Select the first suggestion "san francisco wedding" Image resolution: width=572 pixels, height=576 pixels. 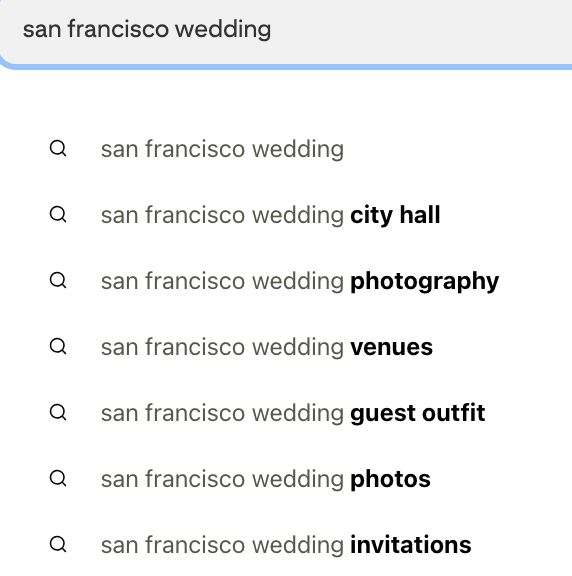tap(286, 149)
